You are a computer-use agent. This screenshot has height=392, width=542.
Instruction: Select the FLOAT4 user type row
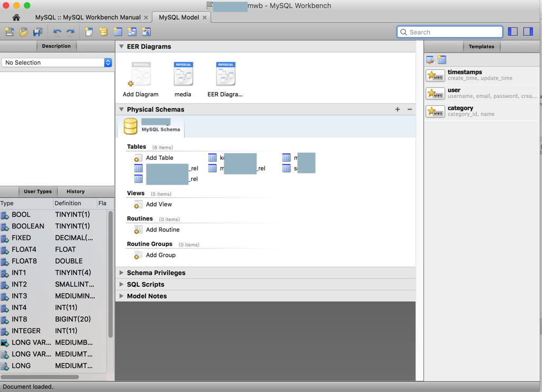pyautogui.click(x=53, y=250)
